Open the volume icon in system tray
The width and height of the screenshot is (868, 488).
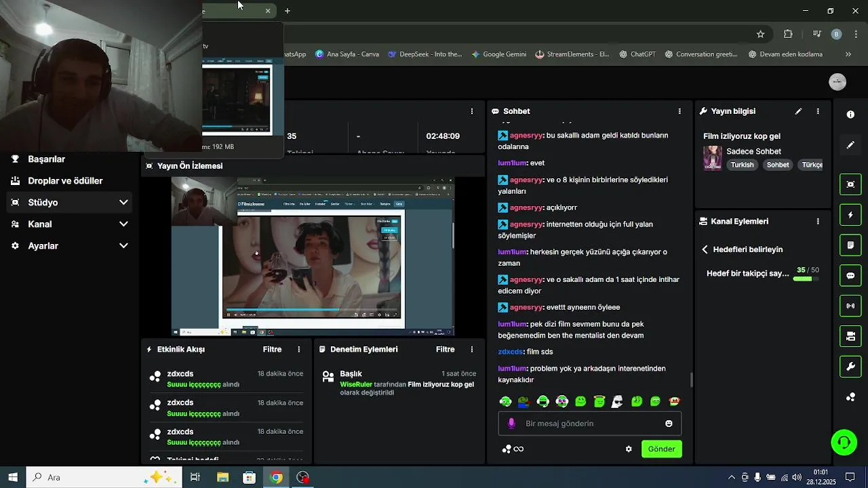click(x=797, y=477)
